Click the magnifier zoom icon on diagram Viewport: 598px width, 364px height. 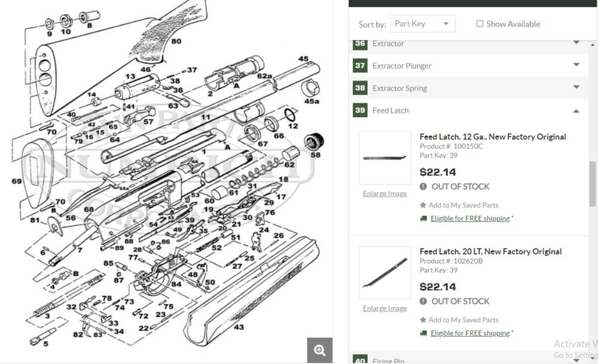pos(319,351)
